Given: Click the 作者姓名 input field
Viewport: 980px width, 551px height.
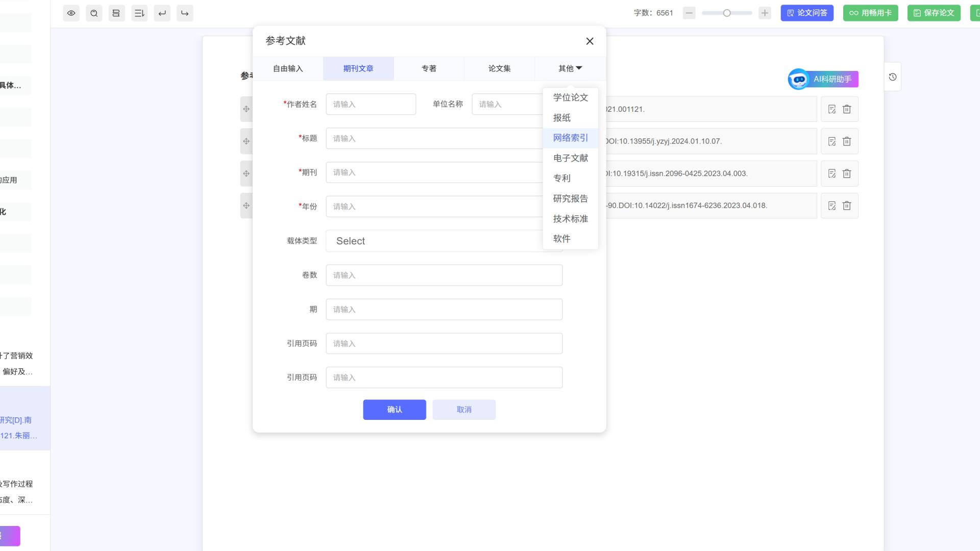Looking at the screenshot, I should click(371, 104).
